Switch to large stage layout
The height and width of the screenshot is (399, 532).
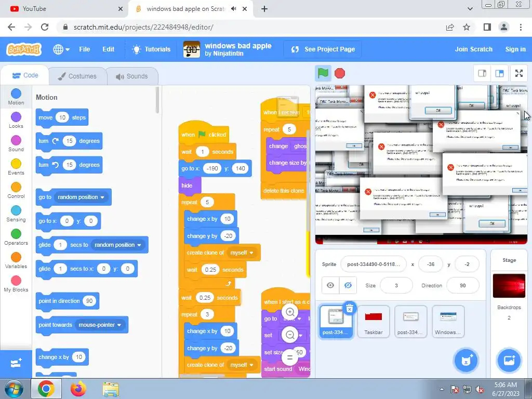click(x=499, y=73)
